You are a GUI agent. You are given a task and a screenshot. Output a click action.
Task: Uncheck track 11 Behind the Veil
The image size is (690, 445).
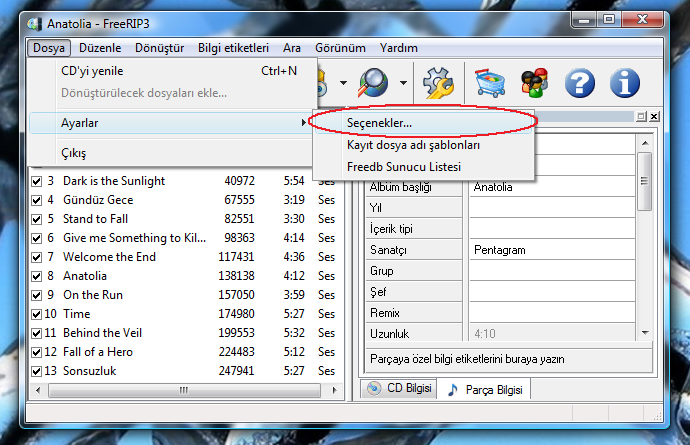click(x=37, y=333)
